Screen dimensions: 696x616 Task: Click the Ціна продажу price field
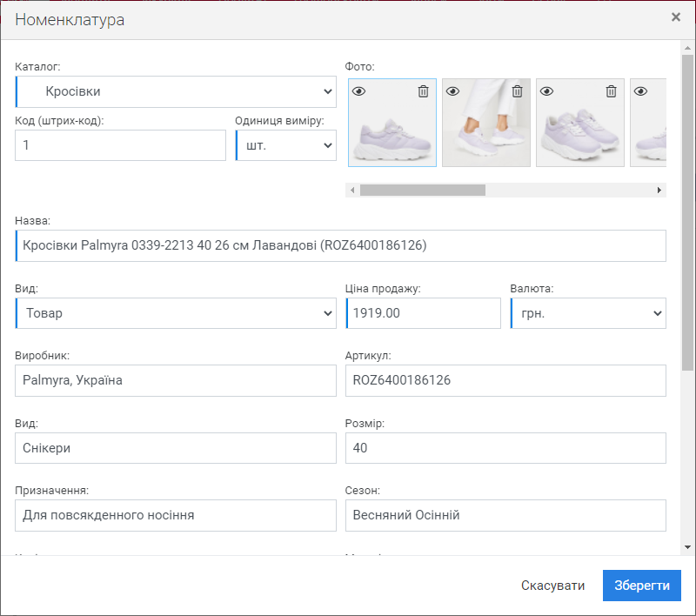[423, 313]
